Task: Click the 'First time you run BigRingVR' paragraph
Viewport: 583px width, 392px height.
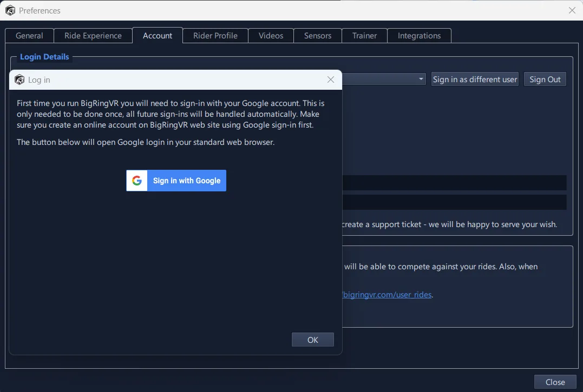Action: (171, 114)
